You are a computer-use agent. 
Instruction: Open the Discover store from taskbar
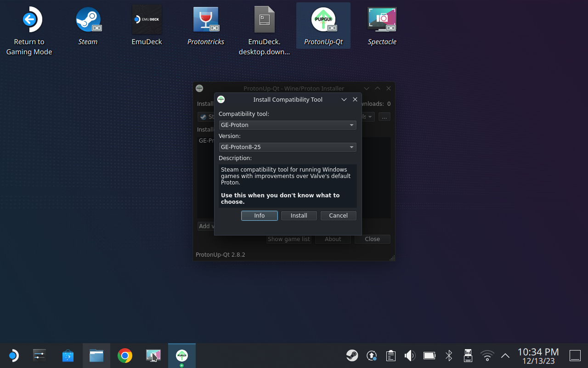point(68,356)
